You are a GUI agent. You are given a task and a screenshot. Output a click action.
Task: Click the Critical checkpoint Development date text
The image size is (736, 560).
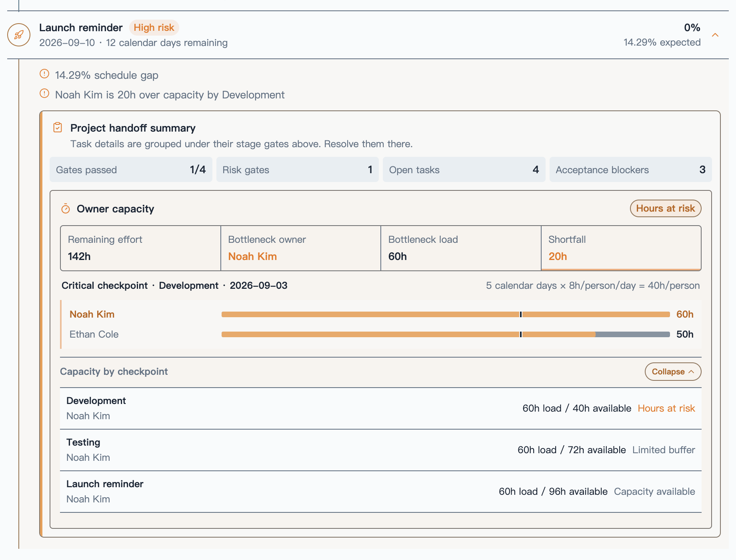click(x=174, y=286)
